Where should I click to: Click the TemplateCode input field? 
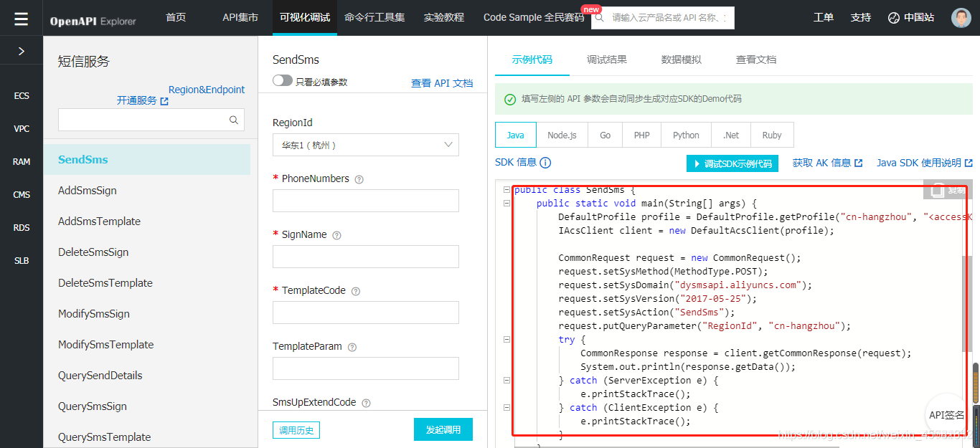(x=366, y=313)
